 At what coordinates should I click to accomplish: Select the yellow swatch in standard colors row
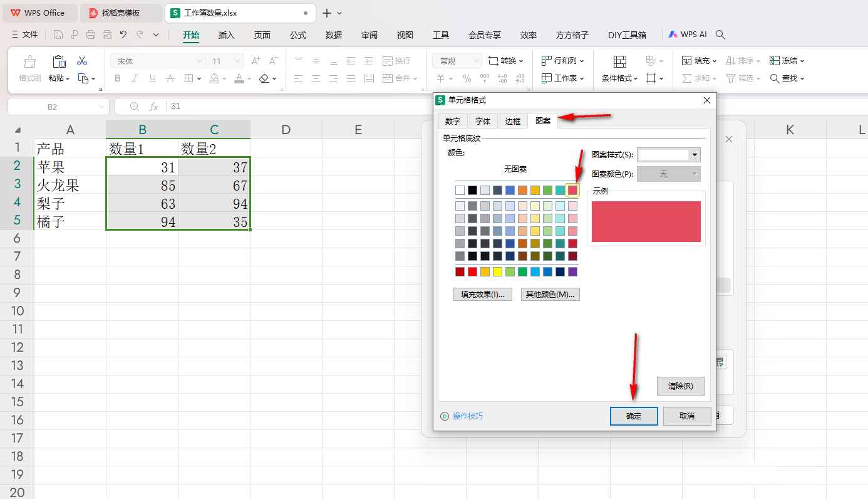point(497,271)
